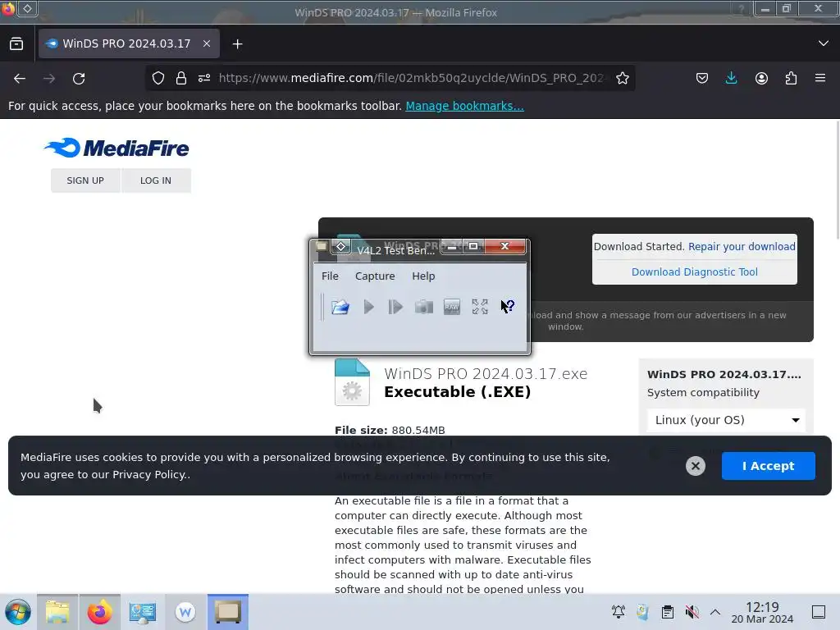Open the Firefox hamburger application menu
This screenshot has height=630, width=840.
pyautogui.click(x=820, y=78)
